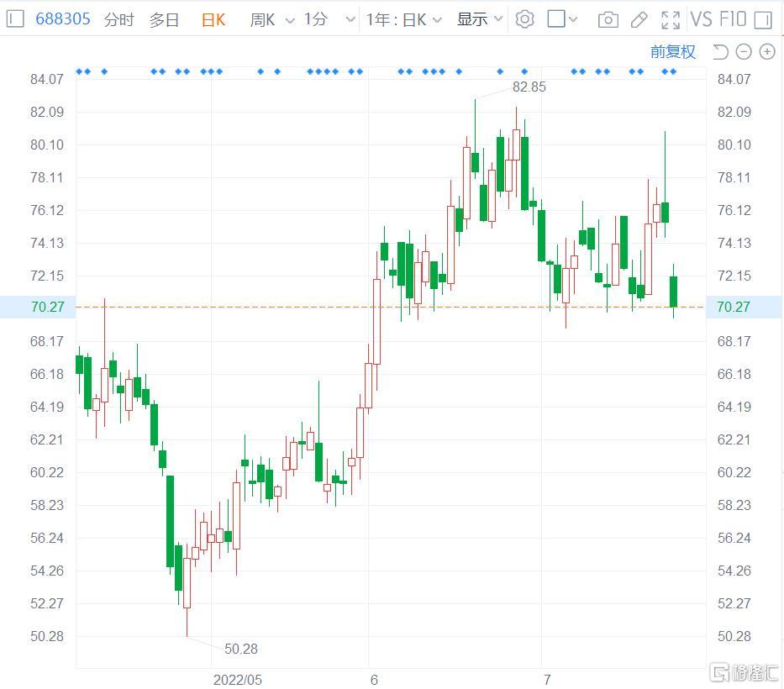
Task: Toggle the left sidebar panel icon
Action: pyautogui.click(x=15, y=19)
